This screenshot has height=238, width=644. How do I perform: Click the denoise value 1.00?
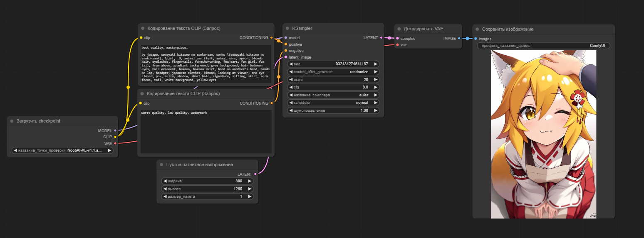364,110
